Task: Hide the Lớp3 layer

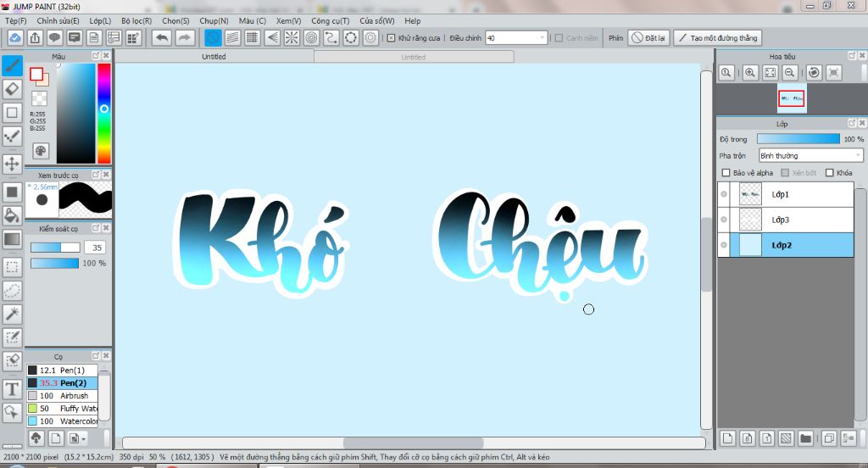Action: click(x=724, y=220)
